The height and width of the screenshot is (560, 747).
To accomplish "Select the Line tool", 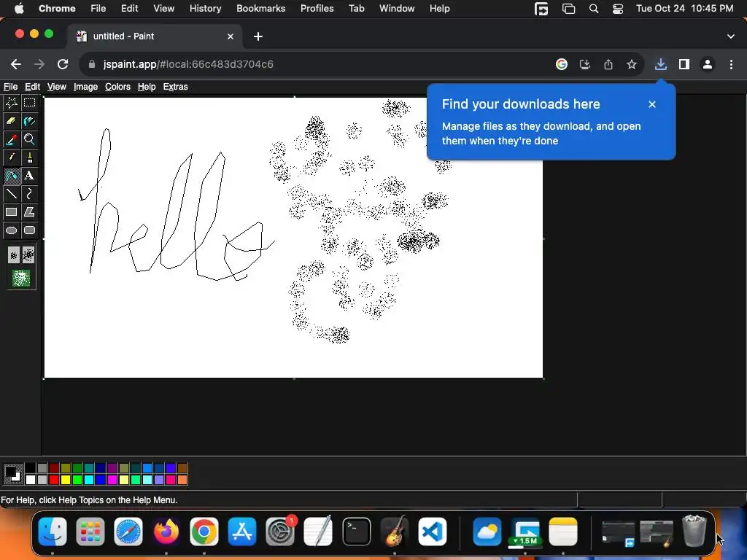I will pos(12,194).
